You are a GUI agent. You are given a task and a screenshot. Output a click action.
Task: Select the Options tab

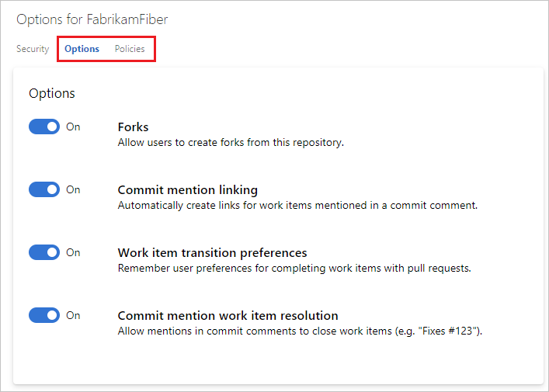tap(82, 49)
